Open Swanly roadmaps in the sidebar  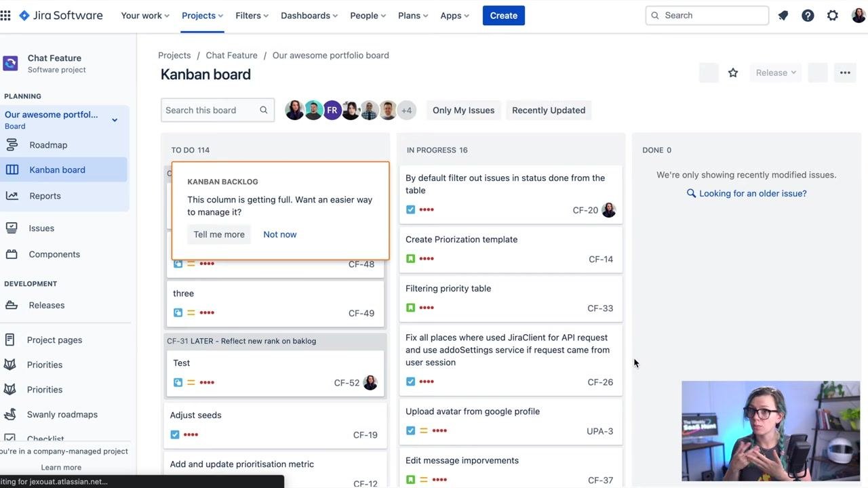click(64, 414)
